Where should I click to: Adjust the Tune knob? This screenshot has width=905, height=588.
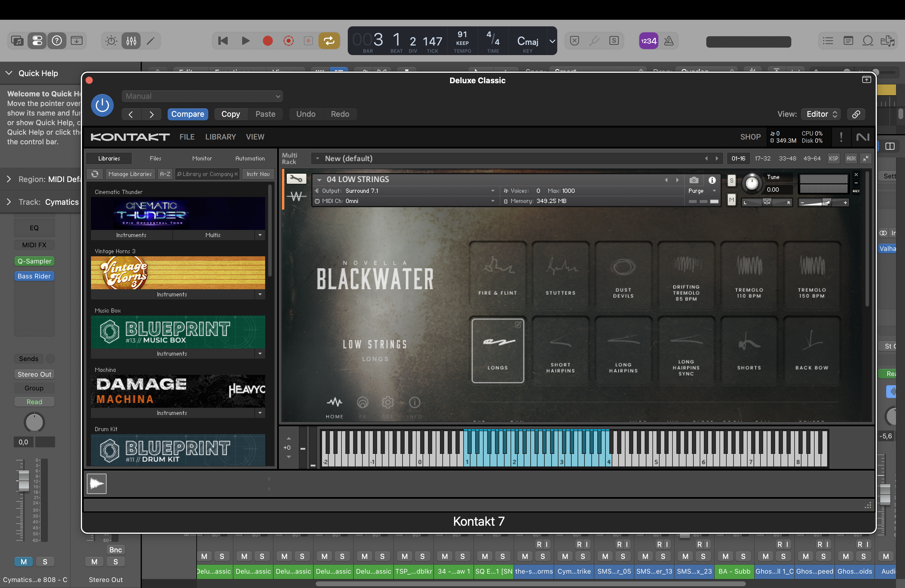coord(752,183)
